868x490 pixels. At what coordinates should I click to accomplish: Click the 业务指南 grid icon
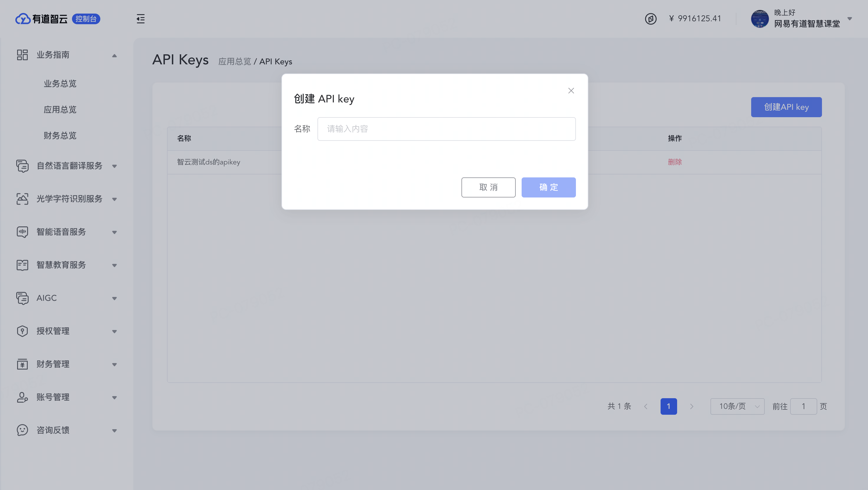click(x=22, y=55)
